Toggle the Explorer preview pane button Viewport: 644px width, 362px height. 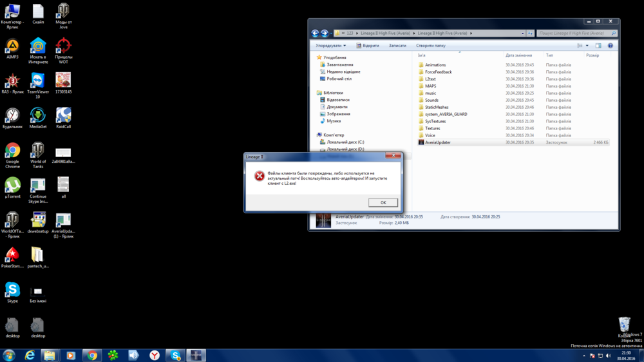pyautogui.click(x=598, y=46)
